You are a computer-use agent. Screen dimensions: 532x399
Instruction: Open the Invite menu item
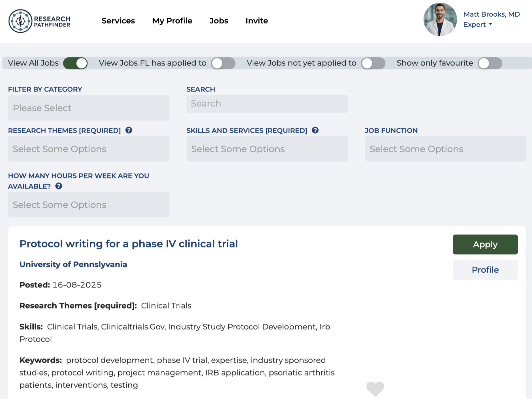(x=257, y=21)
